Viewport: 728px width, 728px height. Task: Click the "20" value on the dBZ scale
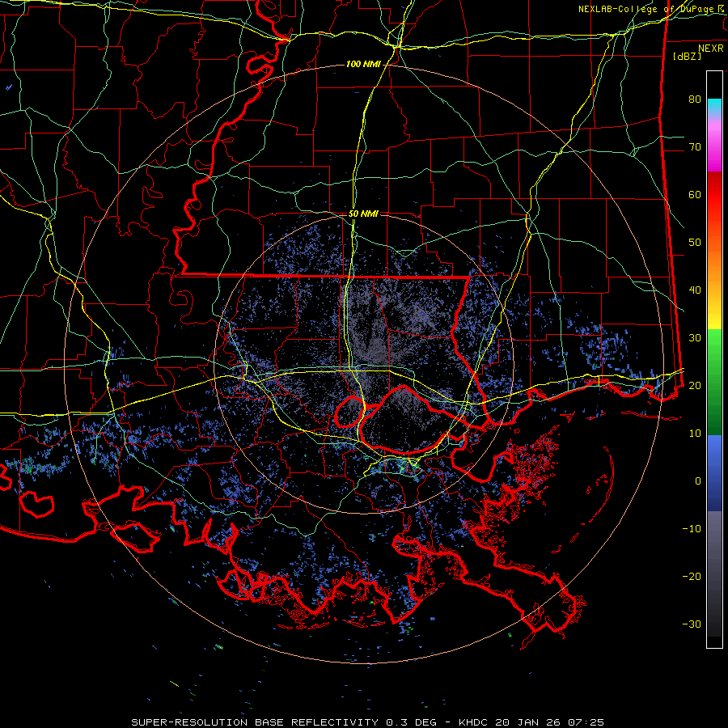point(695,385)
